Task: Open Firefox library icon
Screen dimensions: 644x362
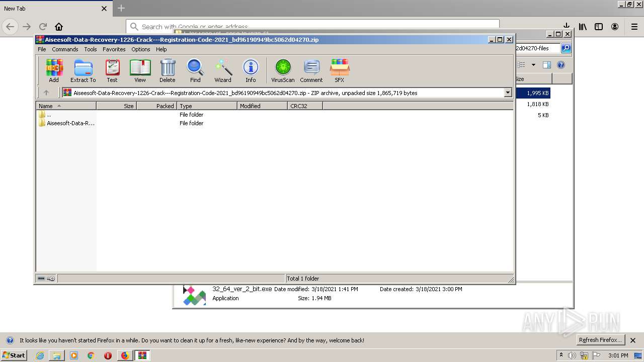Action: (583, 27)
